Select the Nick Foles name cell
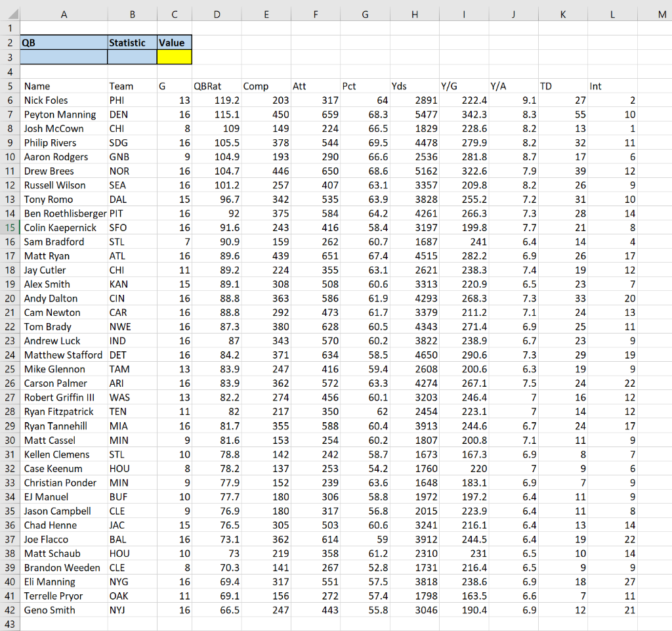 (x=64, y=100)
